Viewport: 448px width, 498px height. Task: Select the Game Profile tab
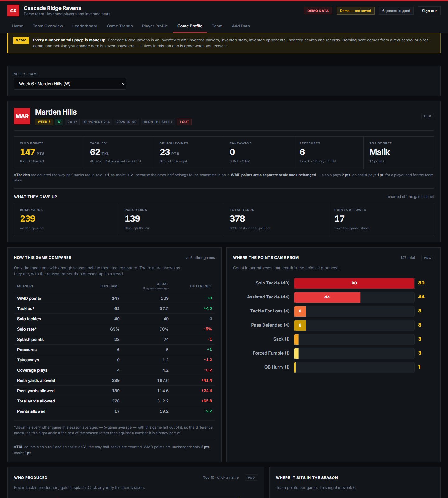[190, 26]
